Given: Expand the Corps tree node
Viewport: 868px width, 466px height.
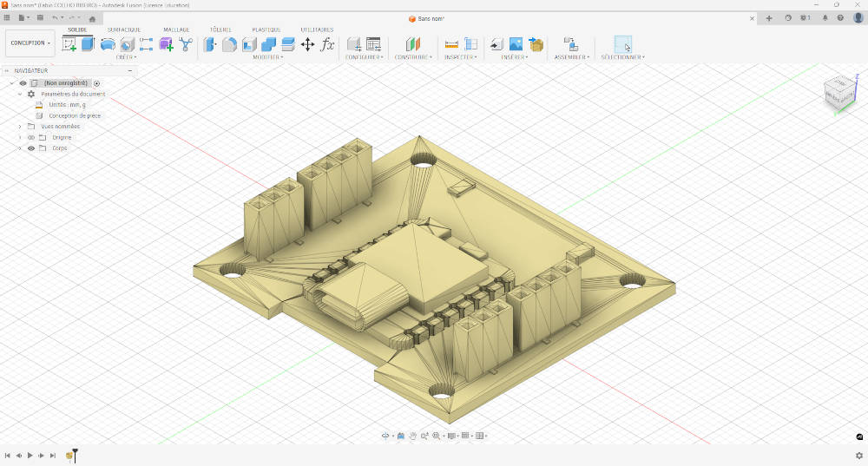Looking at the screenshot, I should (20, 148).
